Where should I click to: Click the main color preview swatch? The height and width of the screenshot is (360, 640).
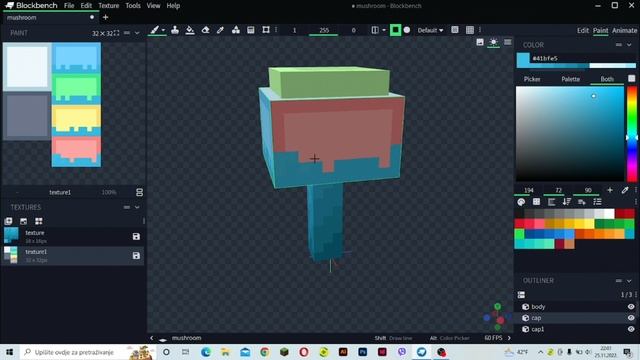coord(523,60)
